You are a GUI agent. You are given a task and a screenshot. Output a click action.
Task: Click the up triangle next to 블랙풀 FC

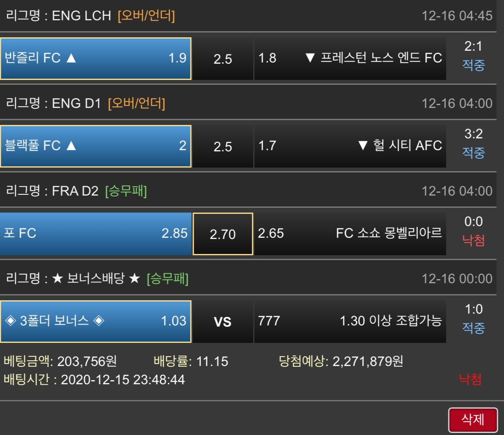(x=71, y=146)
